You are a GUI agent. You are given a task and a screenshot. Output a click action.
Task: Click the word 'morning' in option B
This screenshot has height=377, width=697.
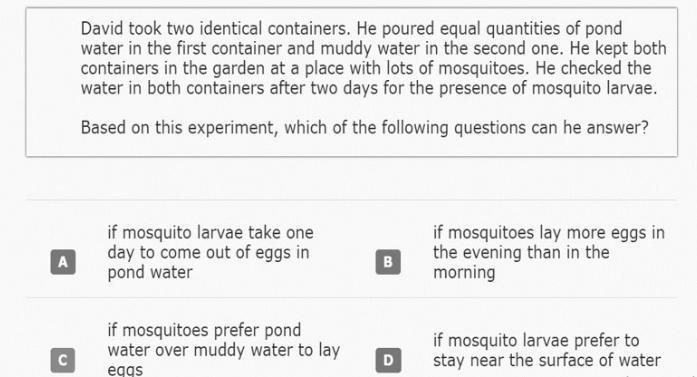(x=464, y=272)
